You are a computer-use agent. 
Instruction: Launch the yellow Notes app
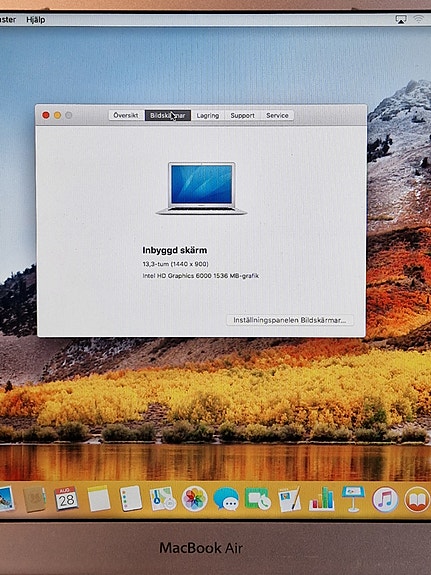pyautogui.click(x=99, y=498)
